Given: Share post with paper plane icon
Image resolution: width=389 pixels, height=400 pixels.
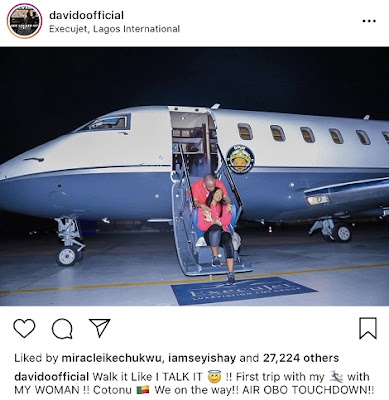Looking at the screenshot, I should (x=99, y=328).
